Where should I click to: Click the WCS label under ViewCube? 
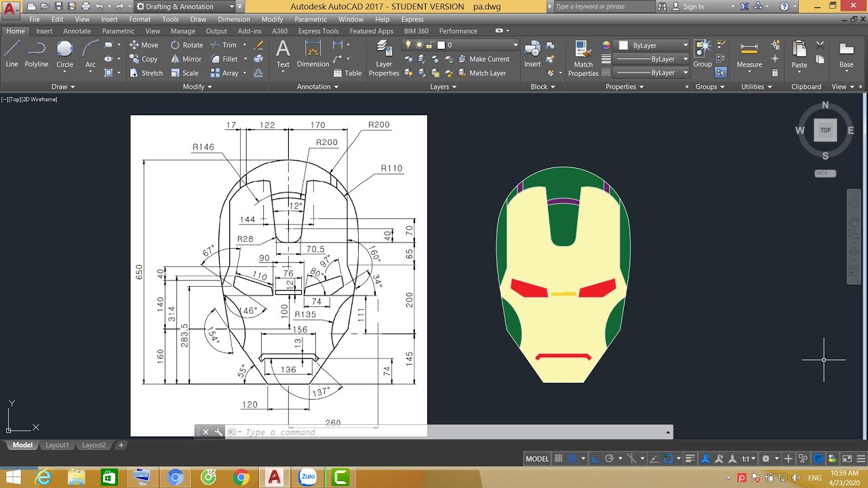(825, 174)
